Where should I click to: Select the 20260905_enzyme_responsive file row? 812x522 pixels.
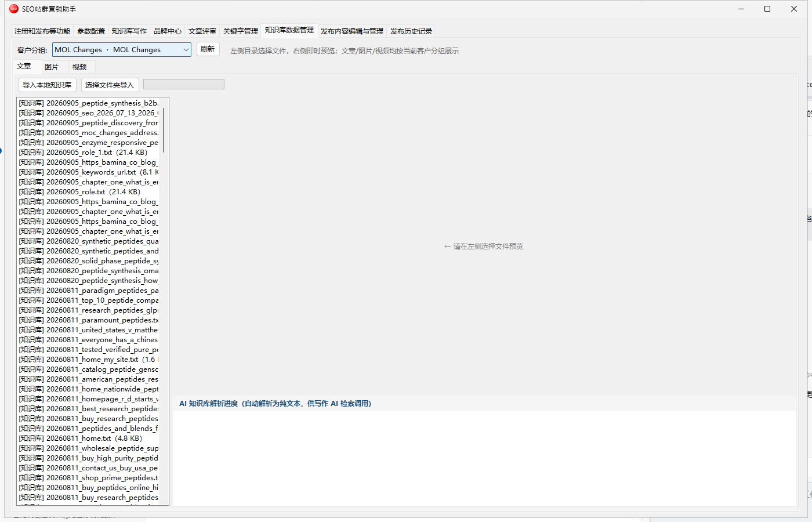pyautogui.click(x=88, y=143)
